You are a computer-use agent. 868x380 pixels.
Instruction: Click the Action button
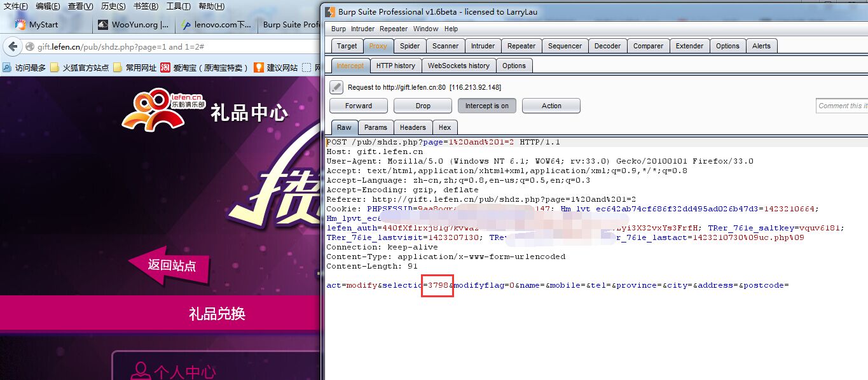(x=551, y=106)
